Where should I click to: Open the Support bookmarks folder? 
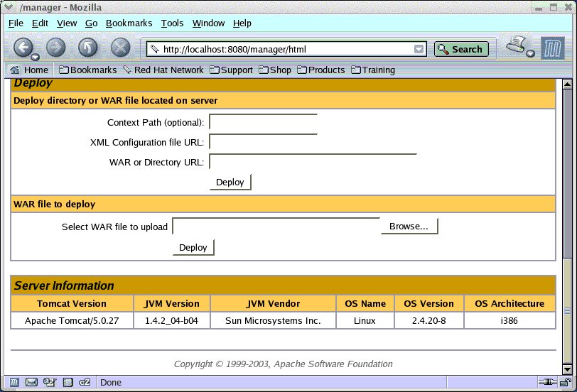(x=231, y=70)
